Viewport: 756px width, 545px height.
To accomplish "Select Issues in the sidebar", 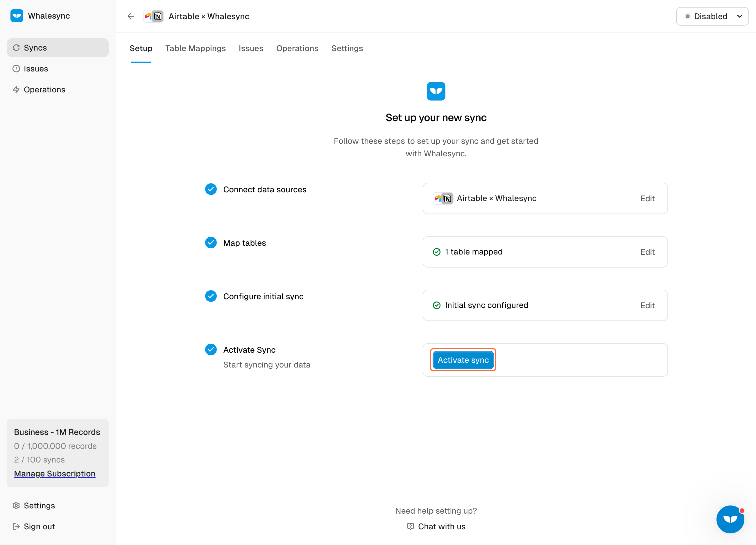I will tap(58, 69).
